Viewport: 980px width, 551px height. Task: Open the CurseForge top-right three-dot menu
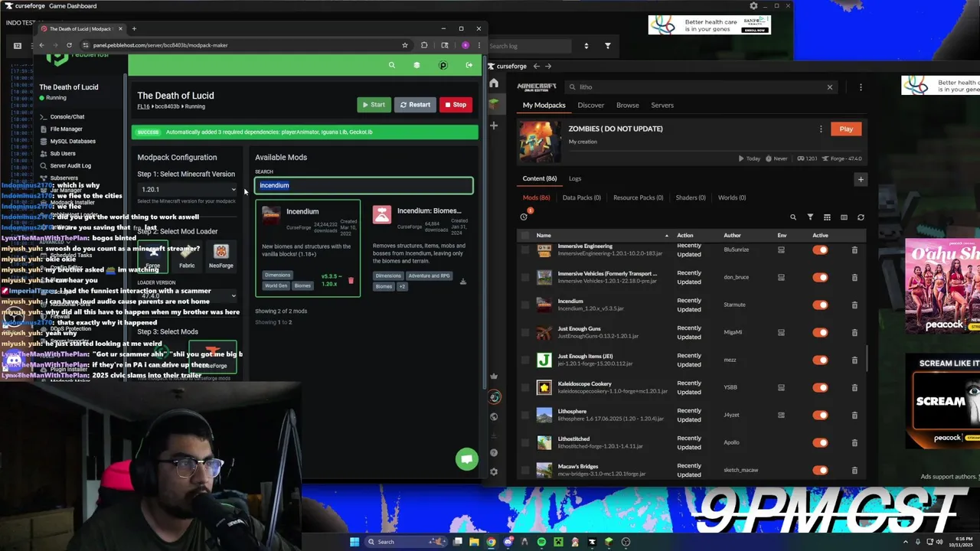coord(861,87)
